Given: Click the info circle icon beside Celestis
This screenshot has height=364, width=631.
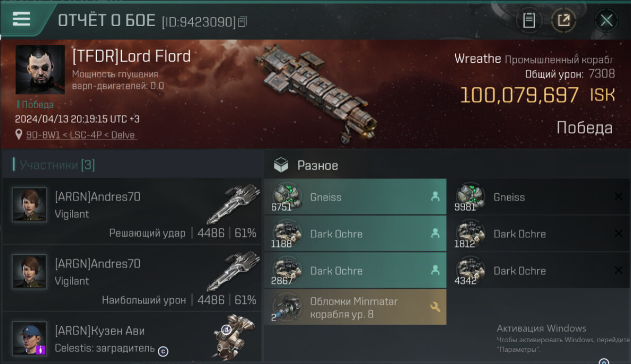Looking at the screenshot, I should pyautogui.click(x=163, y=351).
